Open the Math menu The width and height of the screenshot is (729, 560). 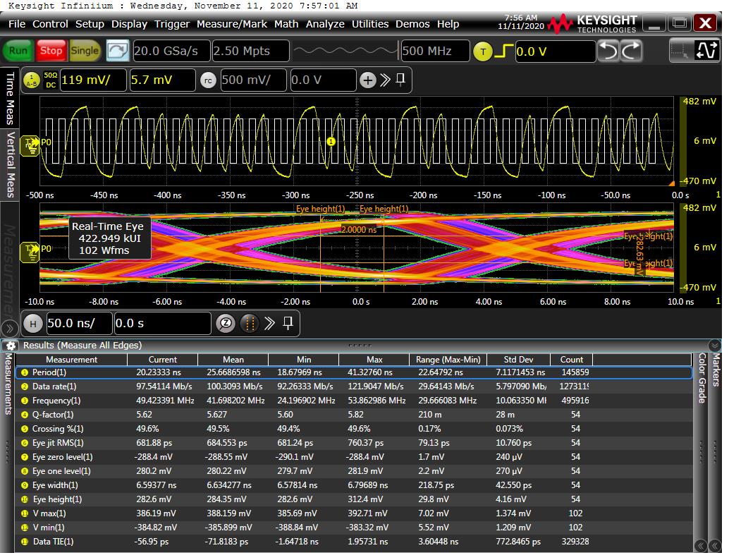click(286, 24)
